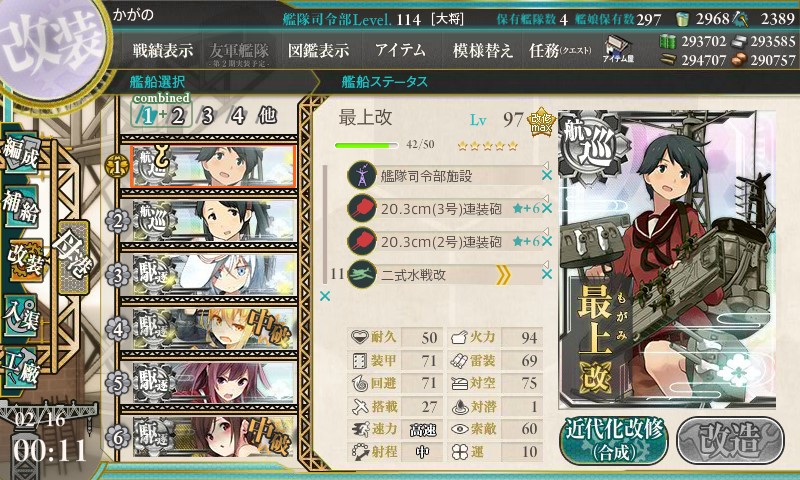Image resolution: width=800 pixels, height=480 pixels.
Task: Remove 20.3cm(2号)連装砲 with its X button
Action: click(x=547, y=241)
